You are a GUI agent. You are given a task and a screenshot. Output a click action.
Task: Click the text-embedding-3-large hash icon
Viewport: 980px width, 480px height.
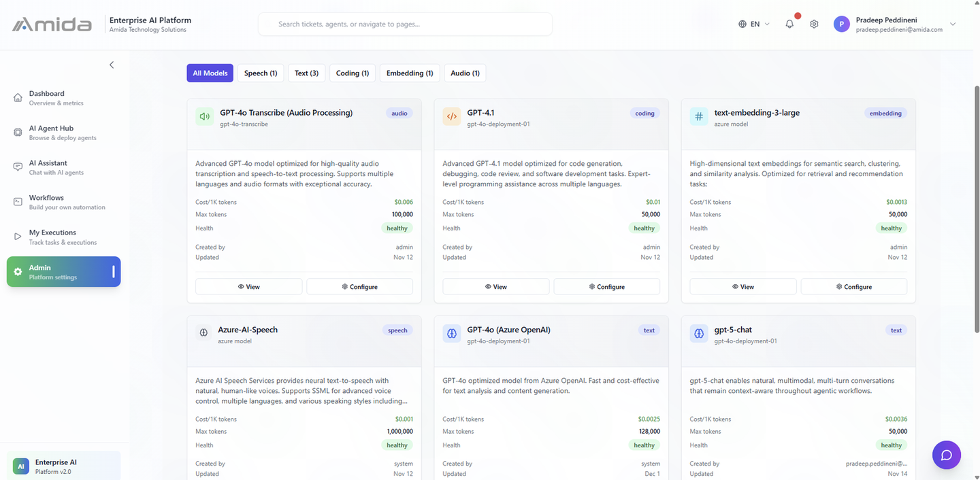699,116
